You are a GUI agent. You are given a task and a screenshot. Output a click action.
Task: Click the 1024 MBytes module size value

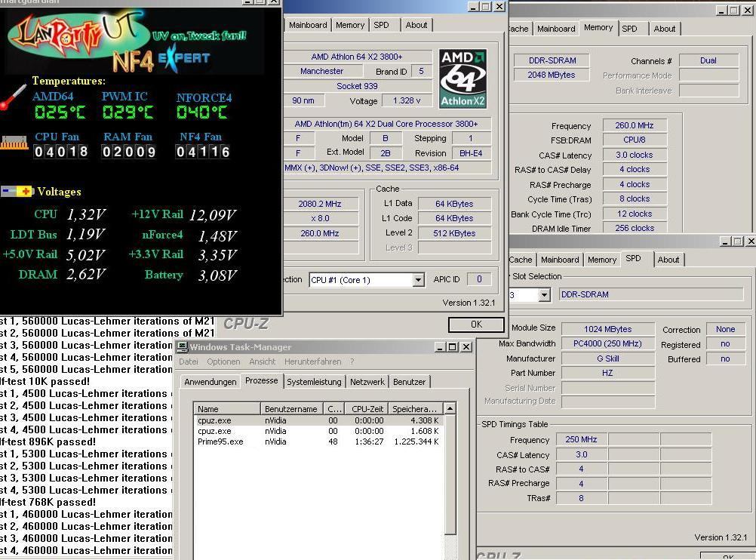pos(607,330)
